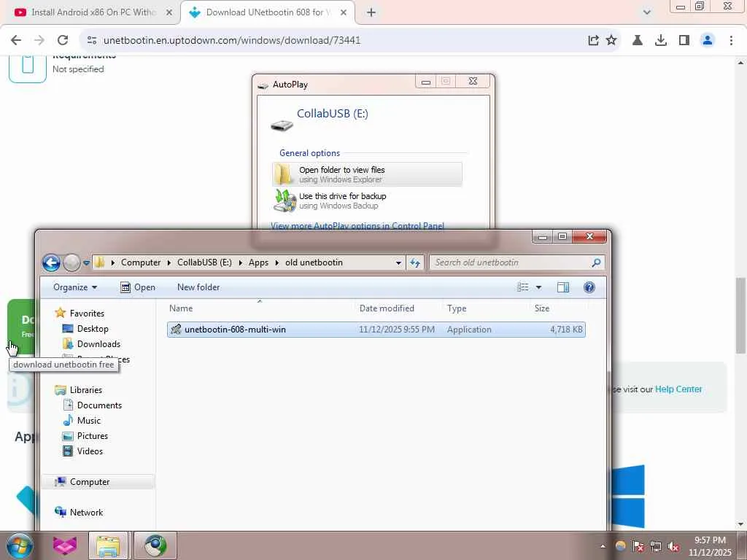Refresh the old unetbootin folder
747x560 pixels.
pyautogui.click(x=415, y=262)
